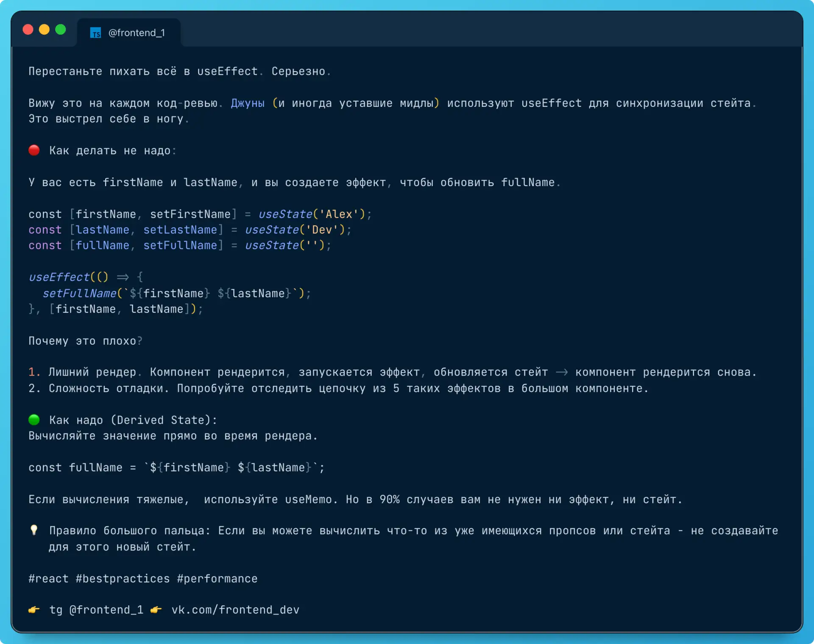The width and height of the screenshot is (814, 644).
Task: Click the #performance hashtag
Action: (x=217, y=579)
